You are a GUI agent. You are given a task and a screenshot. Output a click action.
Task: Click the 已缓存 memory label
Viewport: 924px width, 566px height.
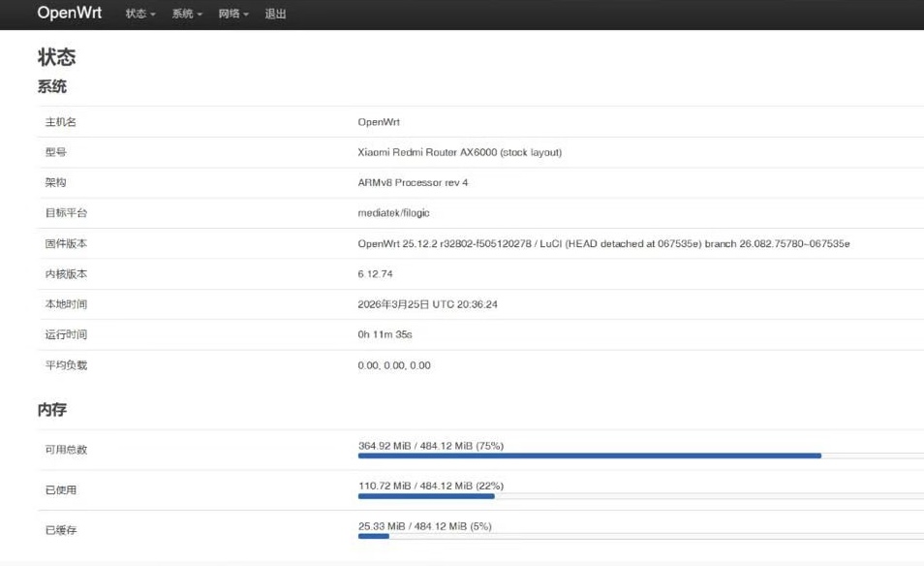[61, 530]
